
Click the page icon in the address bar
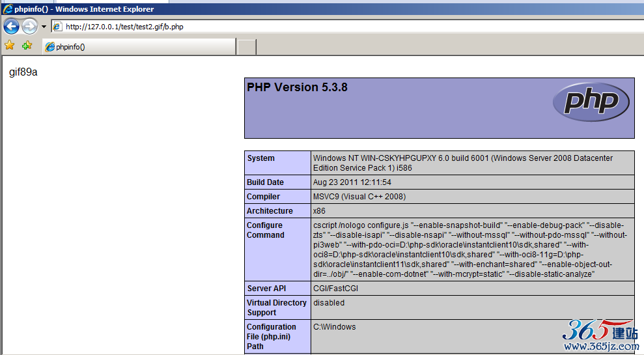coord(58,27)
